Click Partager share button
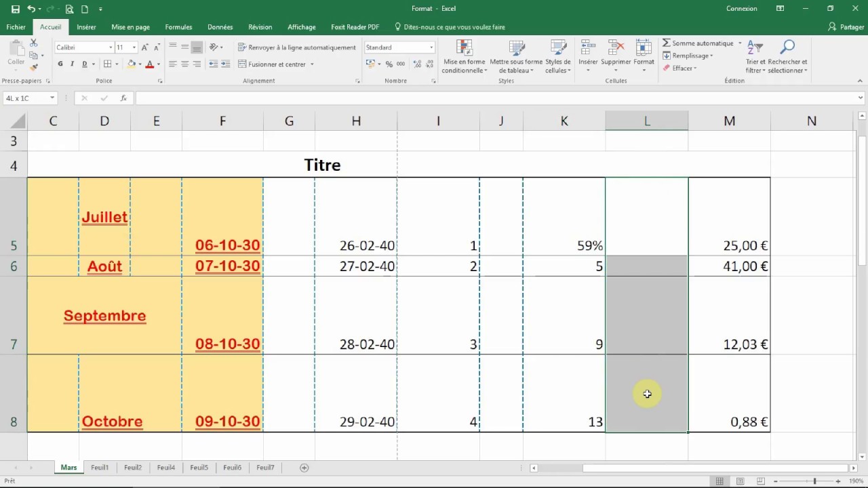868x488 pixels. (x=846, y=27)
